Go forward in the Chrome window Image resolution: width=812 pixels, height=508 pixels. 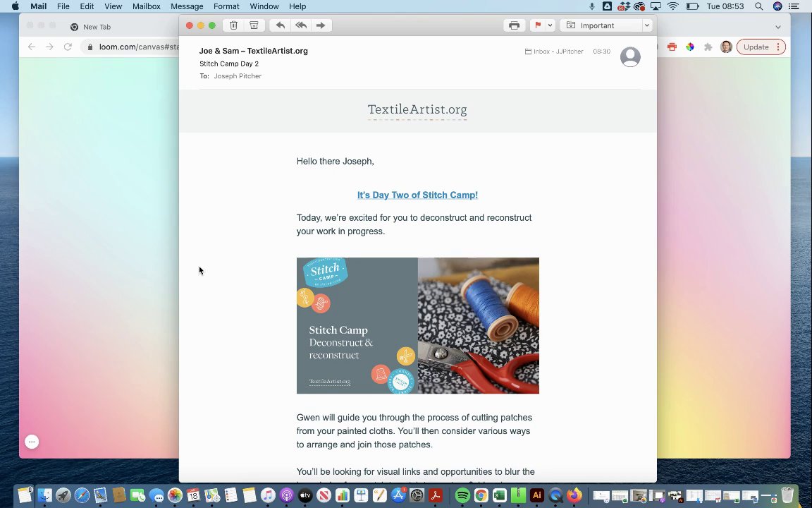coord(50,47)
